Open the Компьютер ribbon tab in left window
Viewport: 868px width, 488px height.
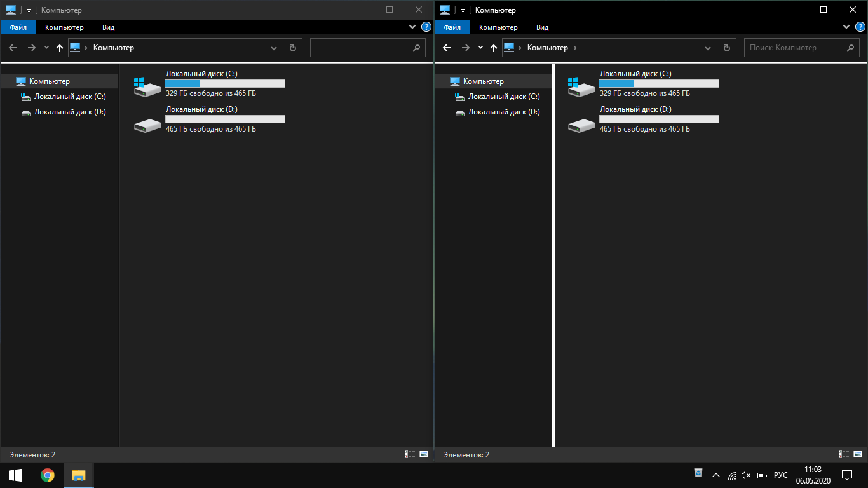point(64,27)
